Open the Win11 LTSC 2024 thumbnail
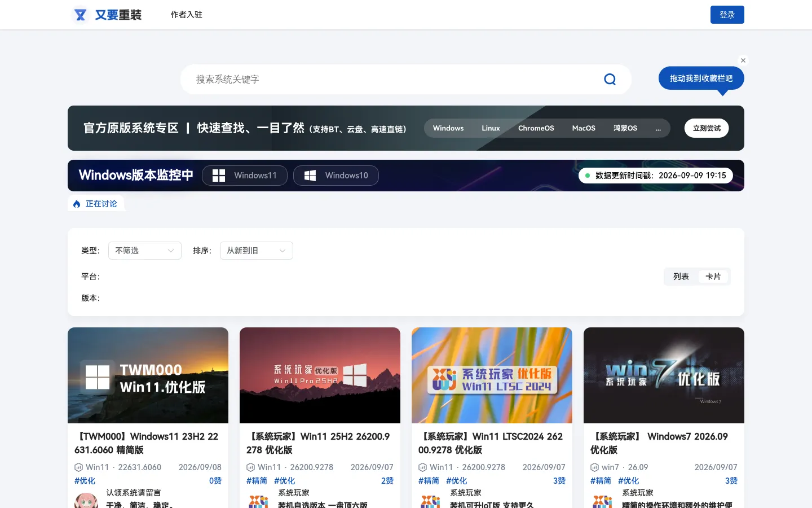The width and height of the screenshot is (812, 508). (x=492, y=375)
